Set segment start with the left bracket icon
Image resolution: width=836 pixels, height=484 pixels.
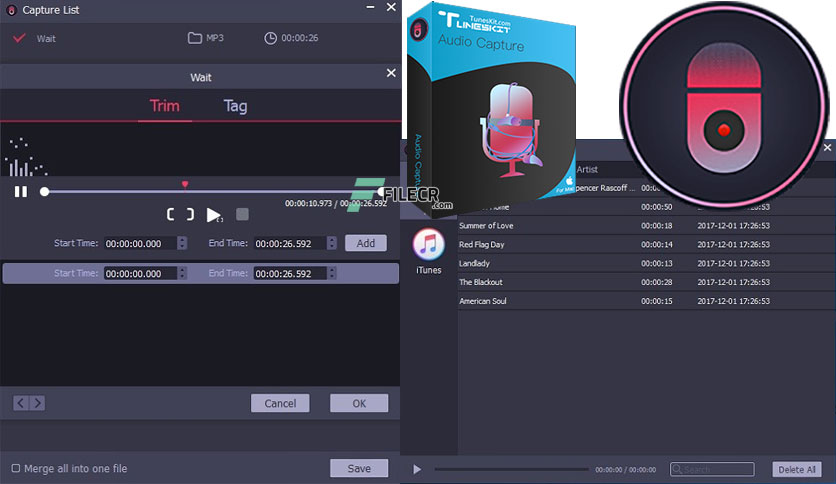pos(171,214)
